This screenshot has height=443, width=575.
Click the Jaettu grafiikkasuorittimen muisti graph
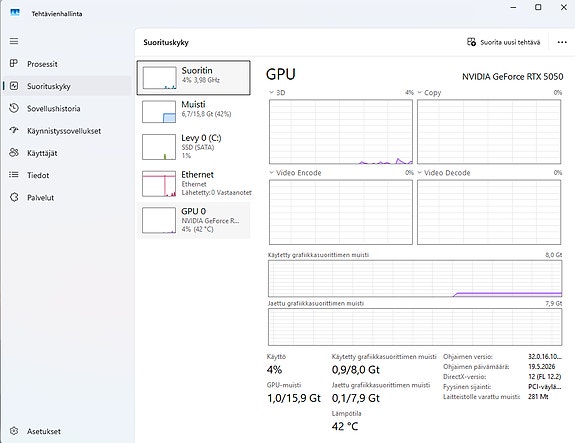[415, 327]
